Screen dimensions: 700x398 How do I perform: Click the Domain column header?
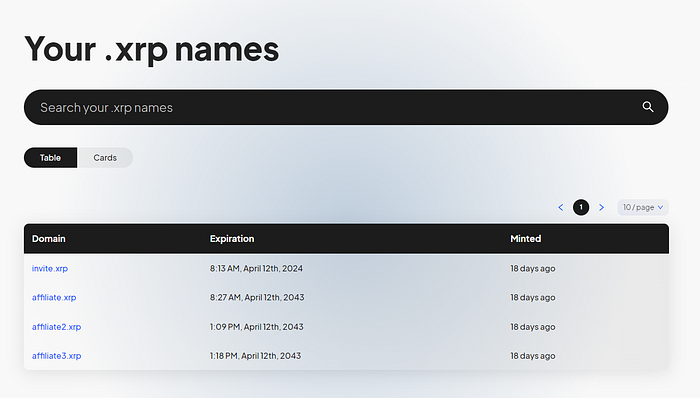click(49, 238)
